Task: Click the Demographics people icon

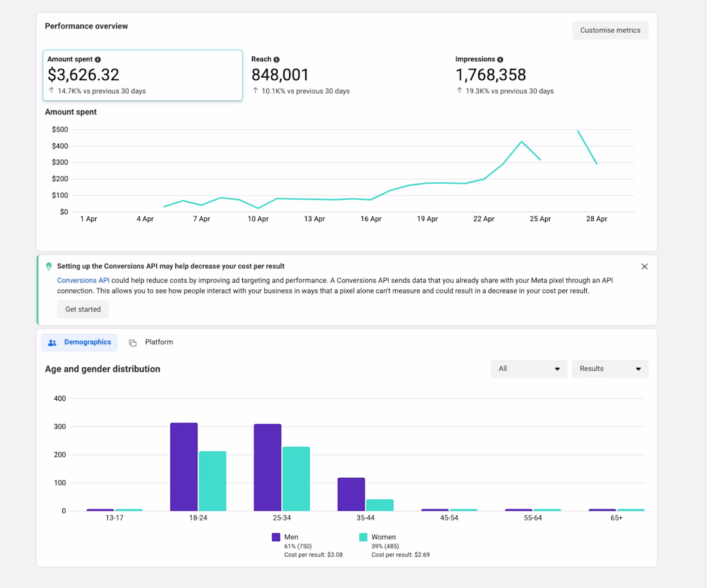Action: pyautogui.click(x=52, y=343)
